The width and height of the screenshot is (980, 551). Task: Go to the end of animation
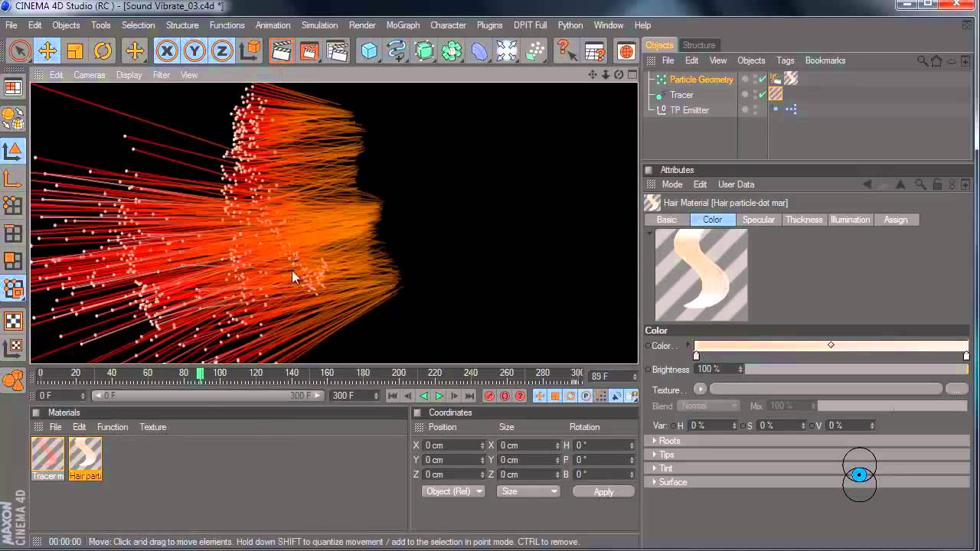[x=469, y=396]
